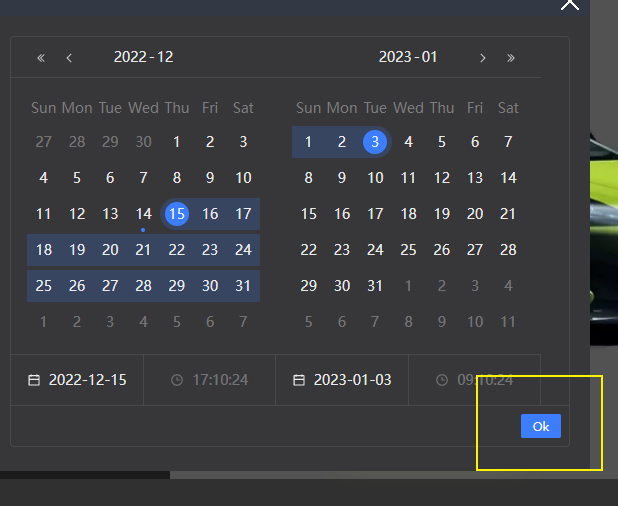618x506 pixels.
Task: Select greyed-out February 11 in right calendar
Action: [508, 322]
